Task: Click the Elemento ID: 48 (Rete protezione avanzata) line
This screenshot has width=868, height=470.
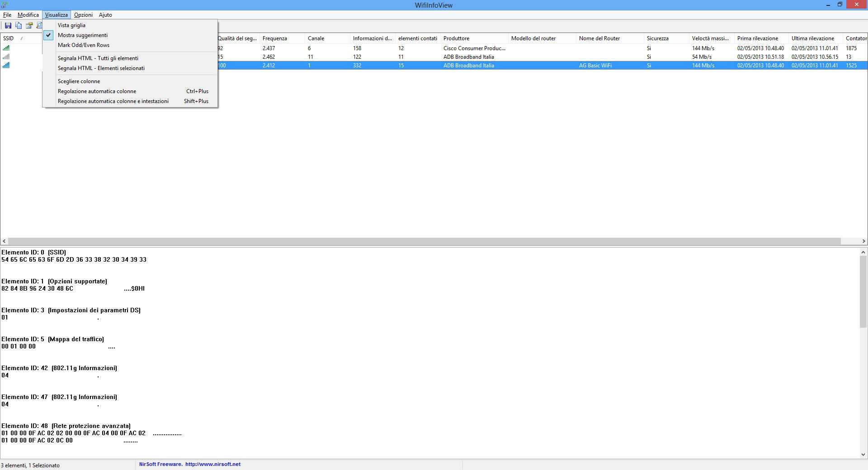Action: 66,426
